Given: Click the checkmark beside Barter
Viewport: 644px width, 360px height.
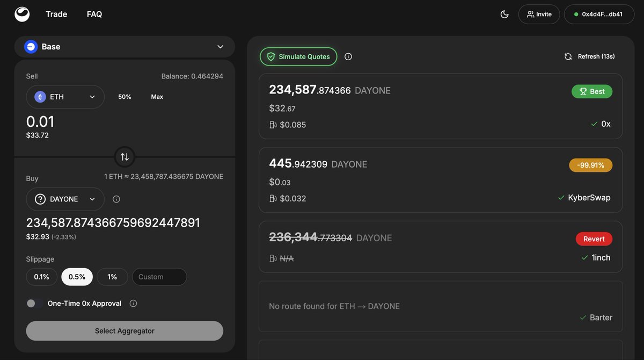Looking at the screenshot, I should pos(583,318).
